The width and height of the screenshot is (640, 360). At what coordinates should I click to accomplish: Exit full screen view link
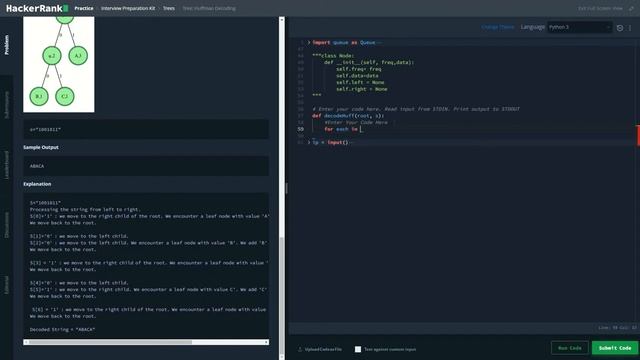point(600,8)
